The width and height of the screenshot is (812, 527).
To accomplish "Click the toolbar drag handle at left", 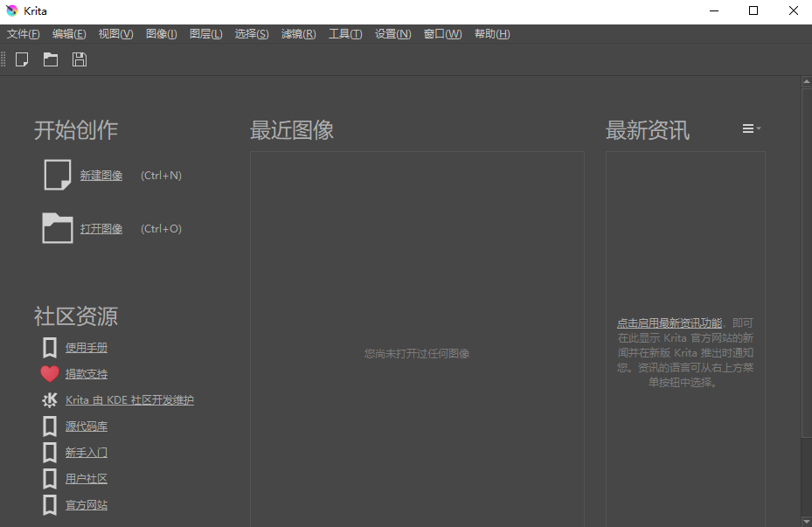I will pos(3,59).
